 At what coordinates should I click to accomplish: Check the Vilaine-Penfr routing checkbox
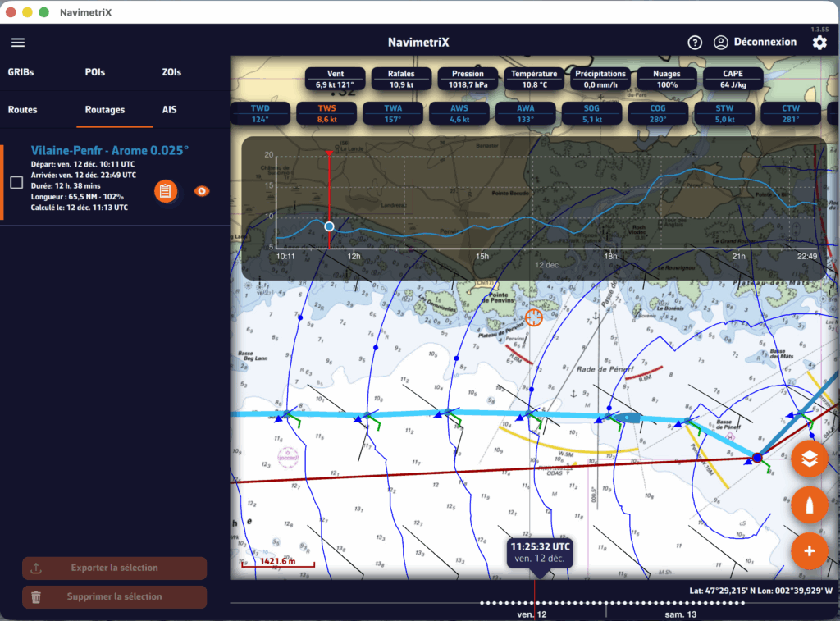[16, 183]
